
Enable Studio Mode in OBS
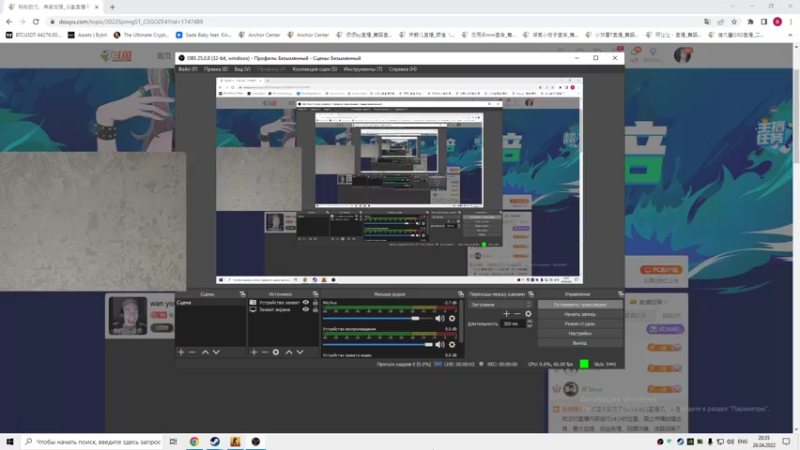[580, 324]
